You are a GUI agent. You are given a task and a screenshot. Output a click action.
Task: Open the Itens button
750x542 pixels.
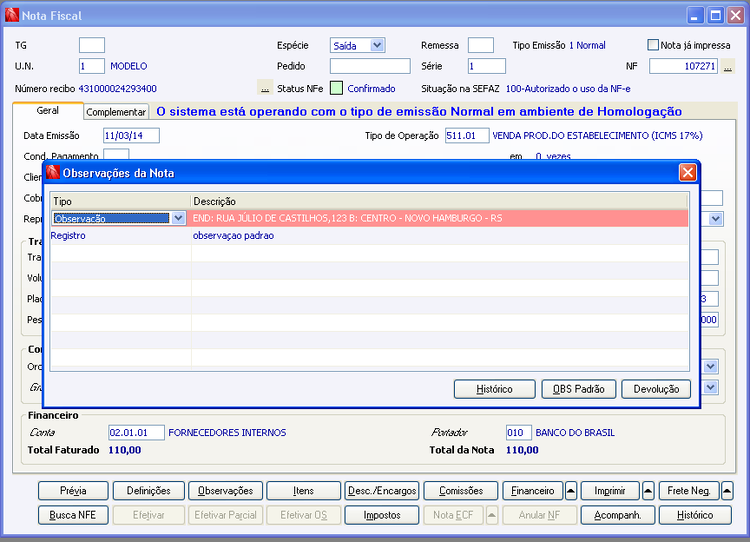(303, 491)
